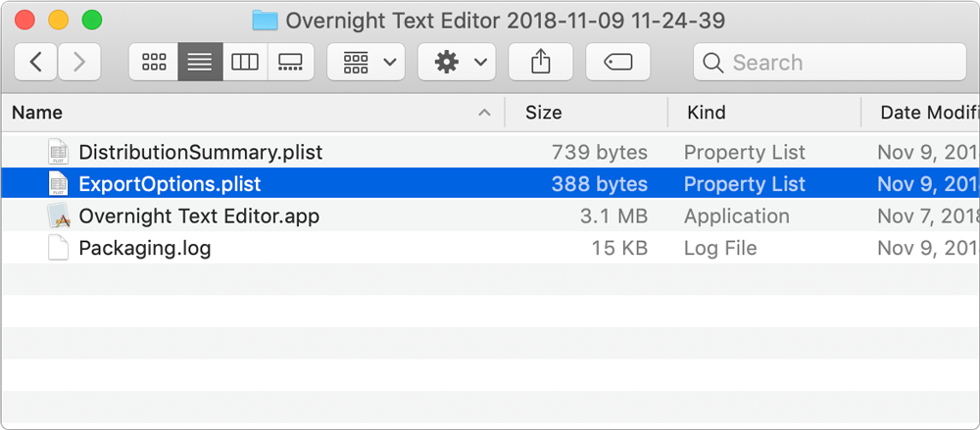Click the Overnight Text Editor.app icon
The image size is (980, 430).
point(58,216)
